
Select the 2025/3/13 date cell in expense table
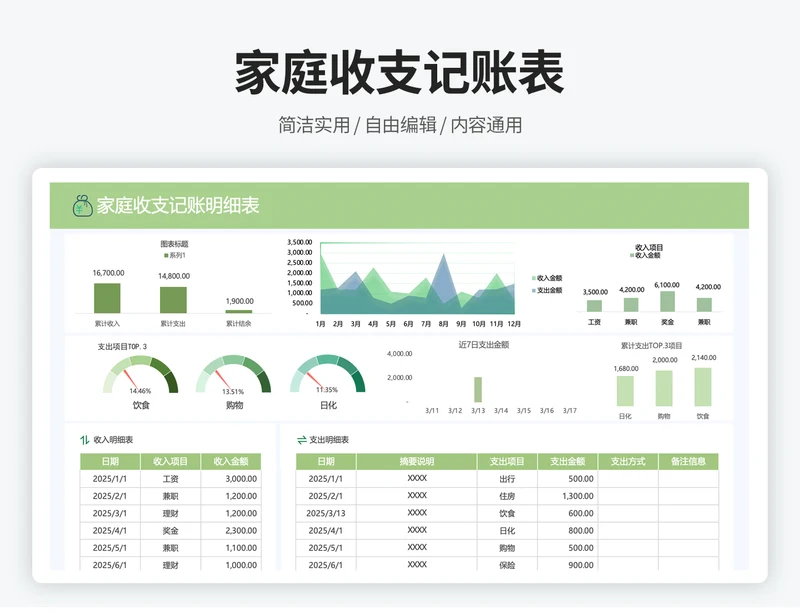pos(326,513)
